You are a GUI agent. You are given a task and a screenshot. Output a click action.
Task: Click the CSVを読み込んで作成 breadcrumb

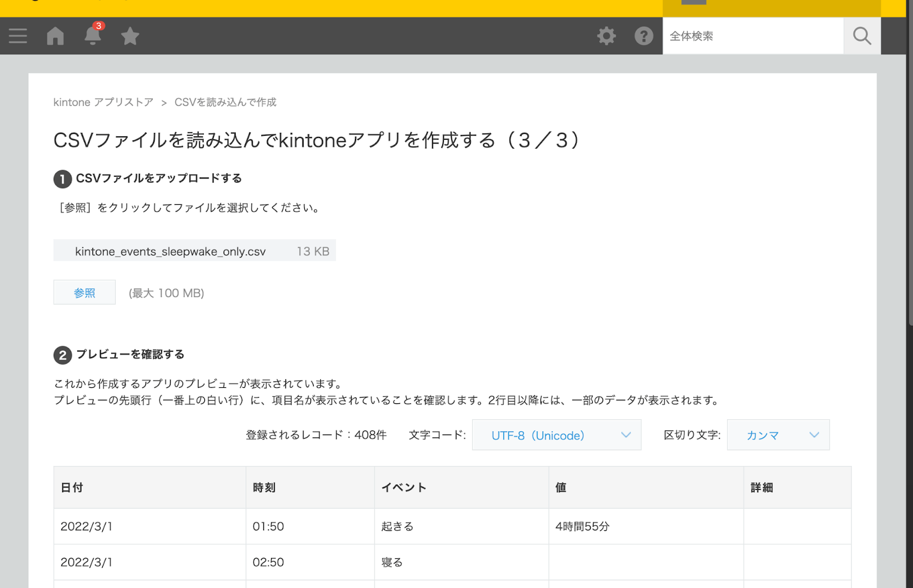225,102
